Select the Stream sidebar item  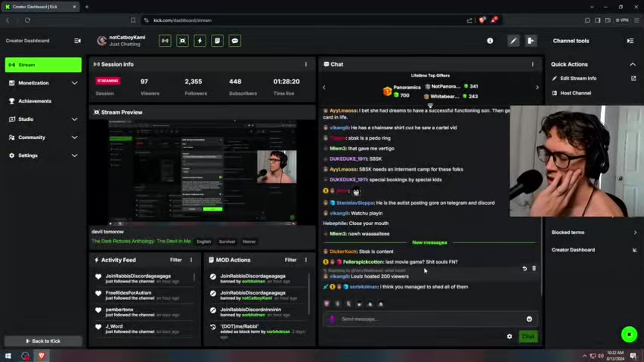coord(43,65)
